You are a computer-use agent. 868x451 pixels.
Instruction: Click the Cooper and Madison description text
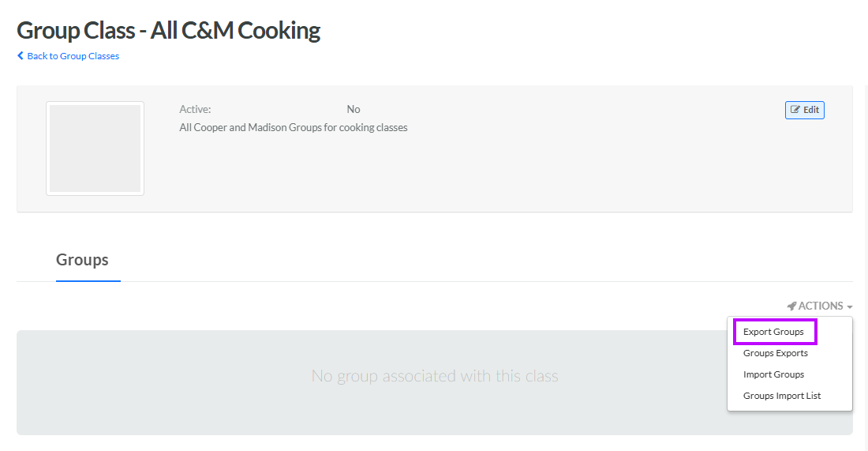[x=294, y=127]
